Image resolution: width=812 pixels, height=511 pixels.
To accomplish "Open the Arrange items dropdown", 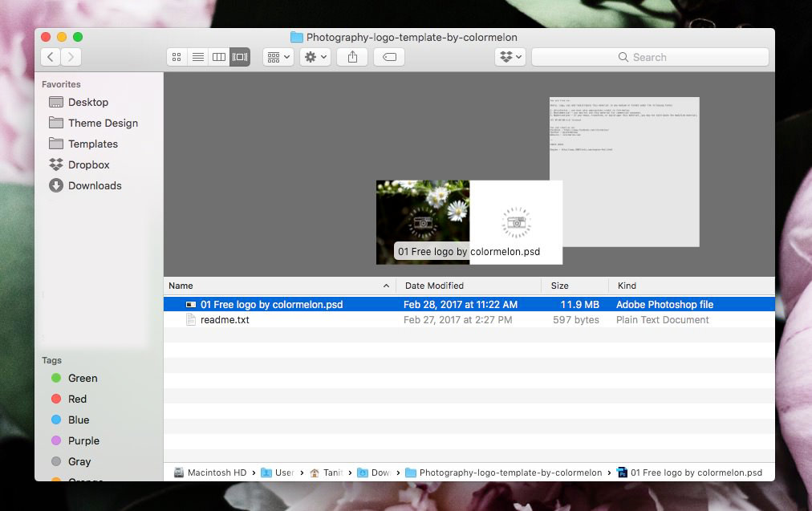I will tap(278, 57).
